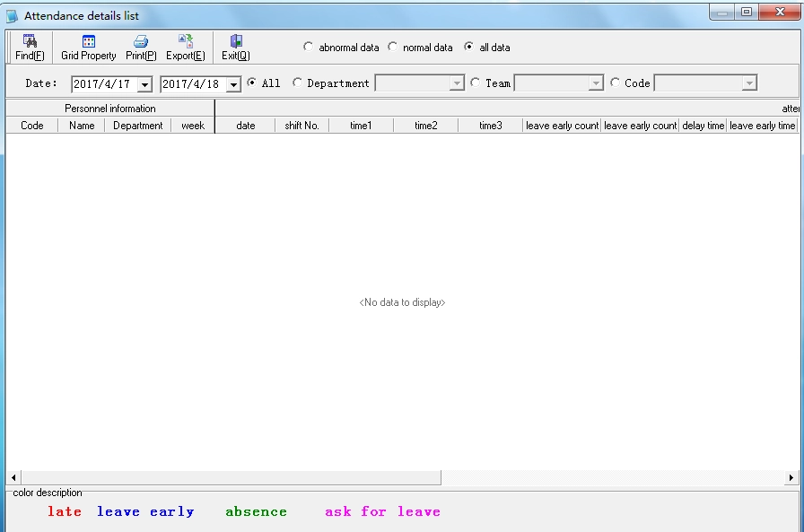This screenshot has height=532, width=804.
Task: Open end date 2017/4/18 dropdown arrow
Action: pyautogui.click(x=233, y=84)
